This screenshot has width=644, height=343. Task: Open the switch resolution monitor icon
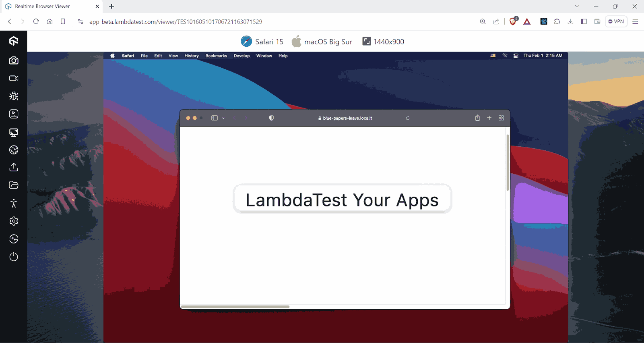14,132
